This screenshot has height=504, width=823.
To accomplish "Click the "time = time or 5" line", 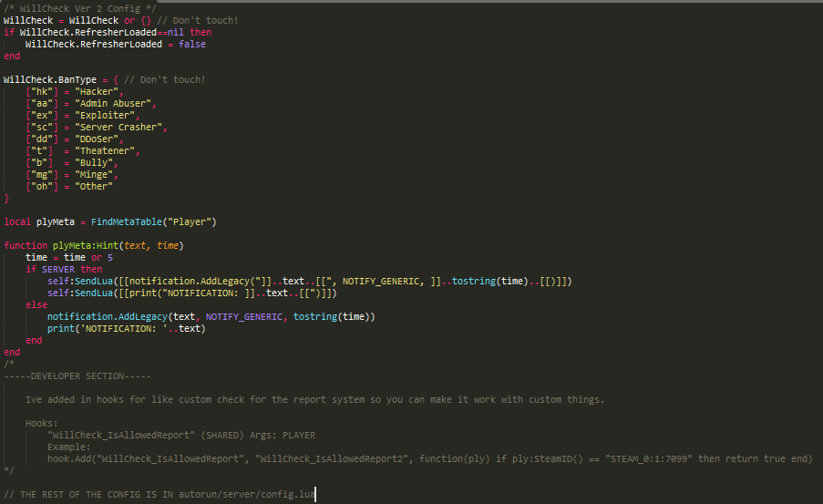I will coord(69,257).
